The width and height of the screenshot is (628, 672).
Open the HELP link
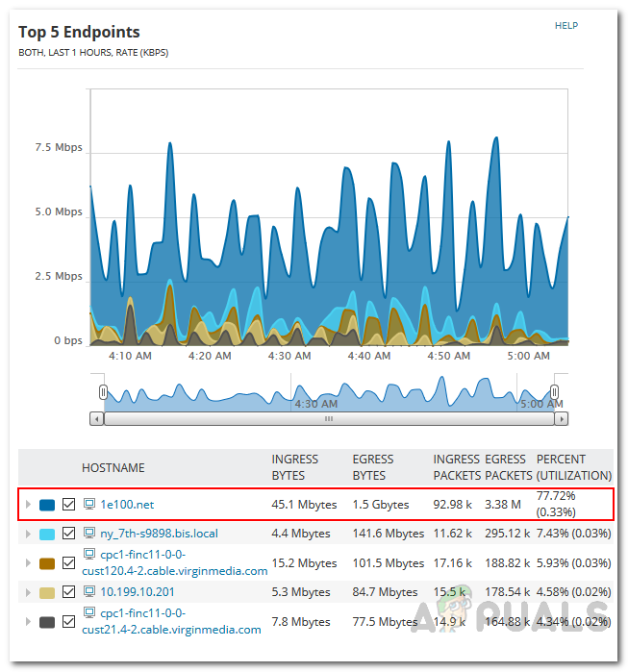click(565, 26)
